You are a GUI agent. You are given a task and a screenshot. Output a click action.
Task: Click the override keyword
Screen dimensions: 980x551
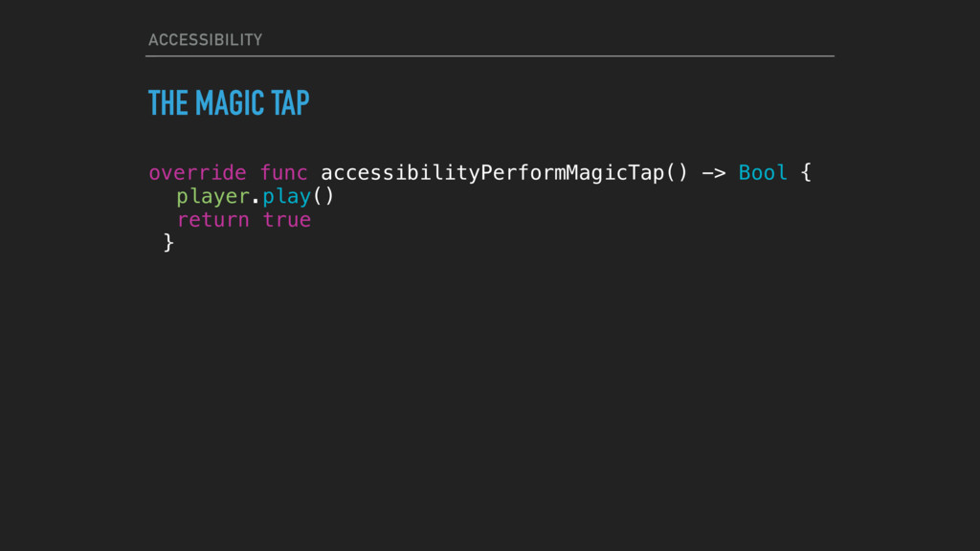pyautogui.click(x=197, y=172)
